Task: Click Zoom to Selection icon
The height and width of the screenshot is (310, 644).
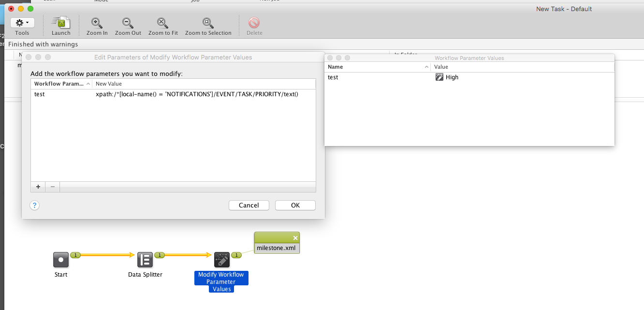Action: [x=208, y=22]
